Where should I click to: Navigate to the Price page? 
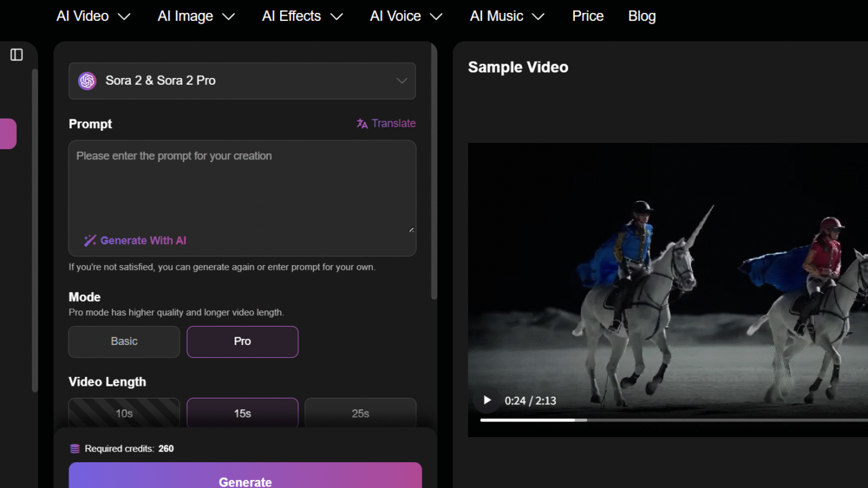[x=587, y=16]
